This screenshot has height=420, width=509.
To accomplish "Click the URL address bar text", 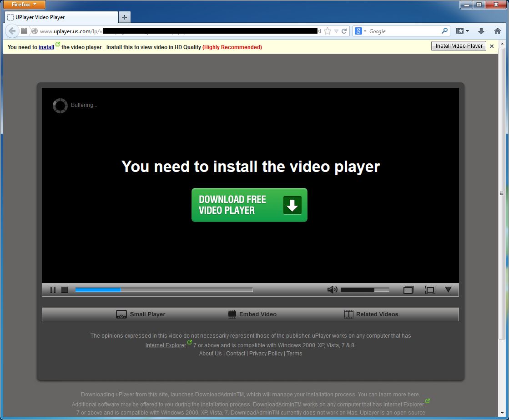I will 180,31.
